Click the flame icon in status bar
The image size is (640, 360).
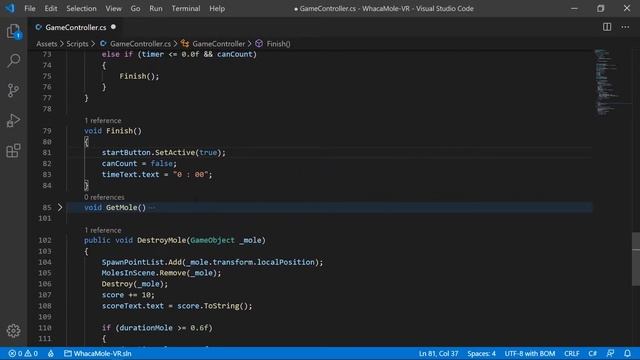click(x=51, y=353)
